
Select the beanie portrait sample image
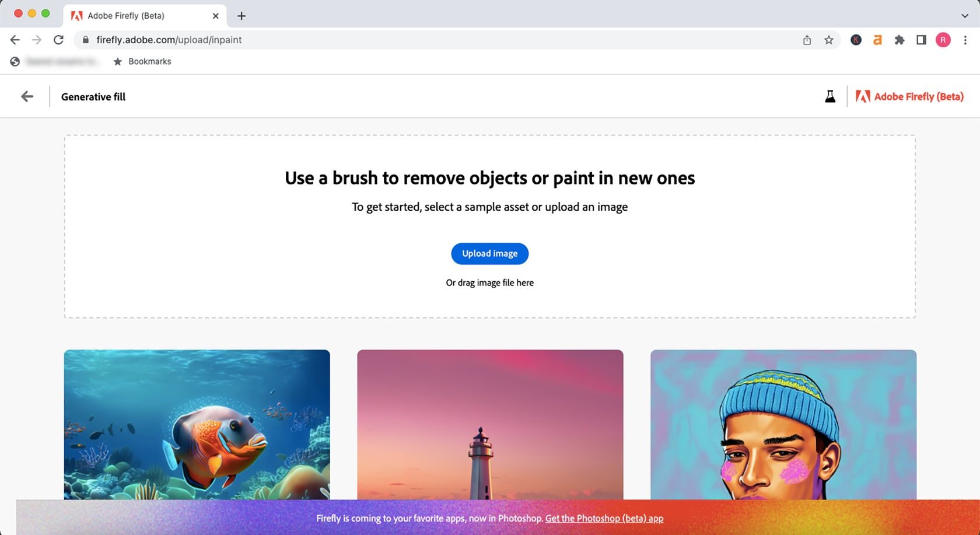(783, 425)
